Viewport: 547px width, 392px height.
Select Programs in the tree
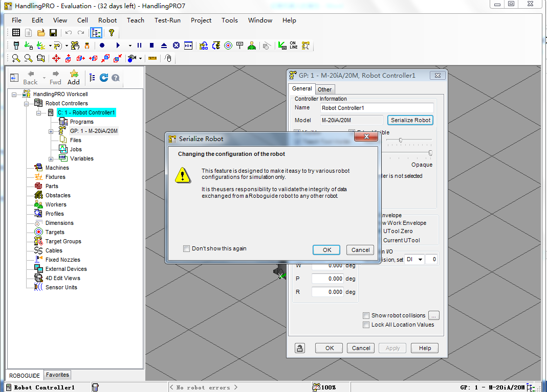coord(82,122)
